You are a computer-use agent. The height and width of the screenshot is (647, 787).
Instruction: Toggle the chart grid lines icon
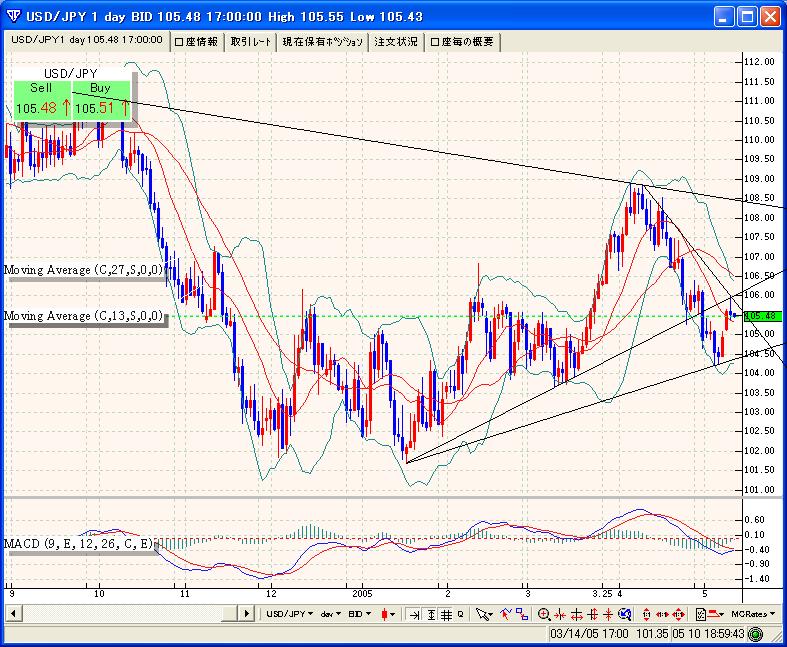(x=445, y=613)
